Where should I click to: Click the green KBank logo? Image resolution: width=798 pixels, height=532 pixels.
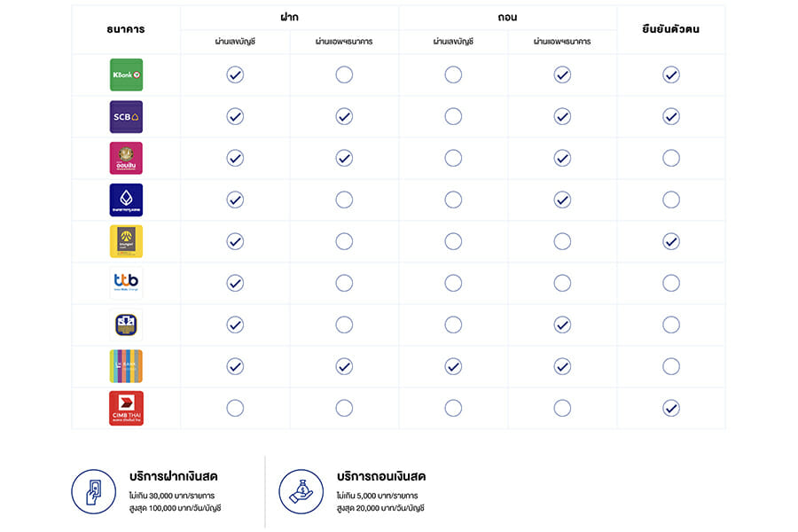[126, 74]
